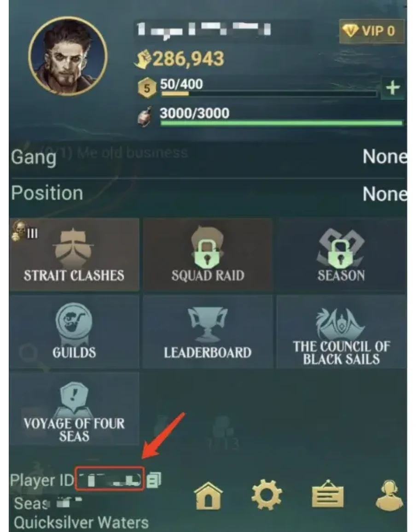Screen dimensions: 419x532
Task: Open the settings gear
Action: [x=267, y=495]
